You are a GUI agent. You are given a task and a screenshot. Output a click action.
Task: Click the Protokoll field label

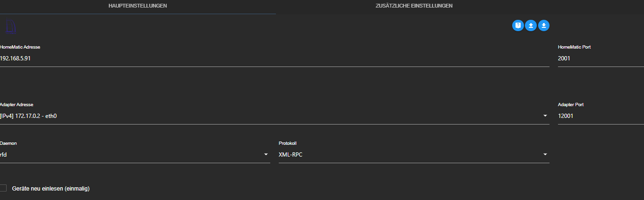coord(288,143)
